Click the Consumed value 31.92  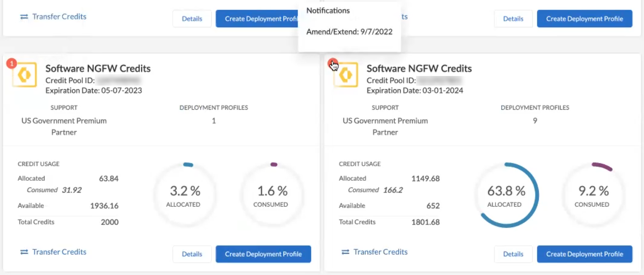tap(72, 190)
